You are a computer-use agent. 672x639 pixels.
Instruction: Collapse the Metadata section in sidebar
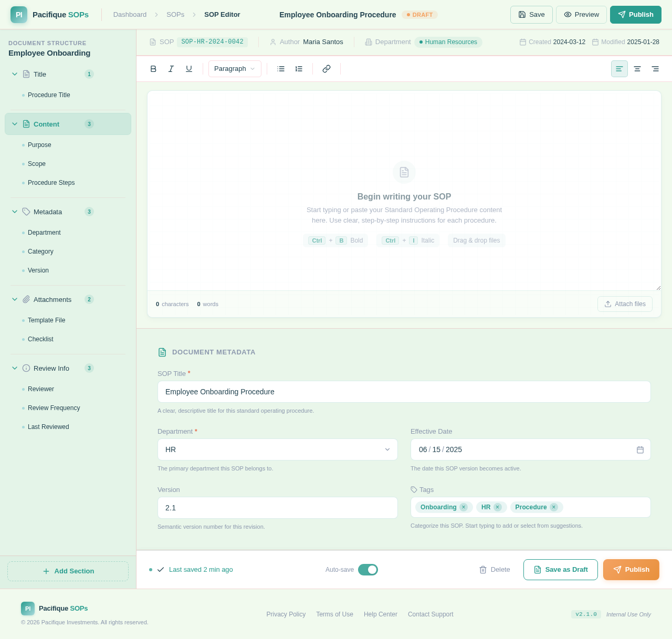15,212
